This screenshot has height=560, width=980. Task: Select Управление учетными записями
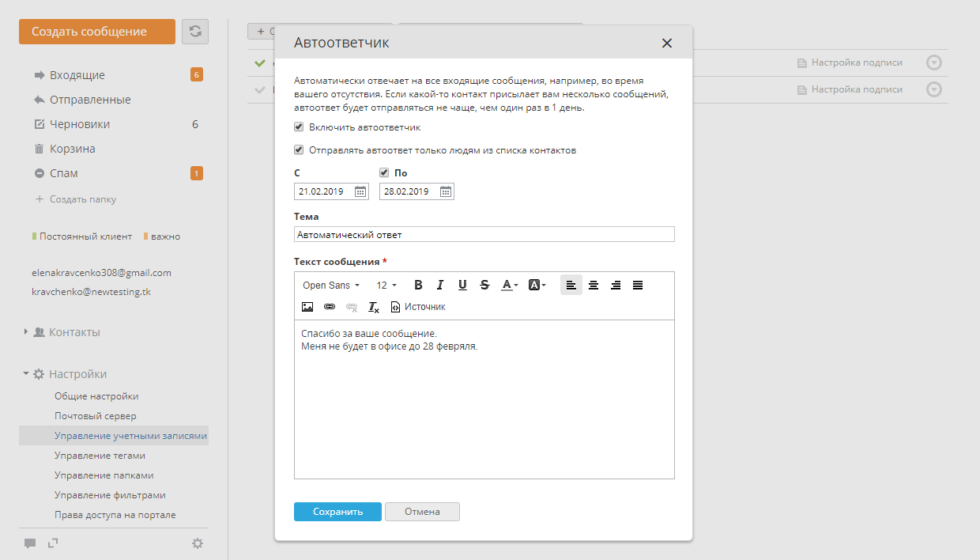tap(114, 436)
